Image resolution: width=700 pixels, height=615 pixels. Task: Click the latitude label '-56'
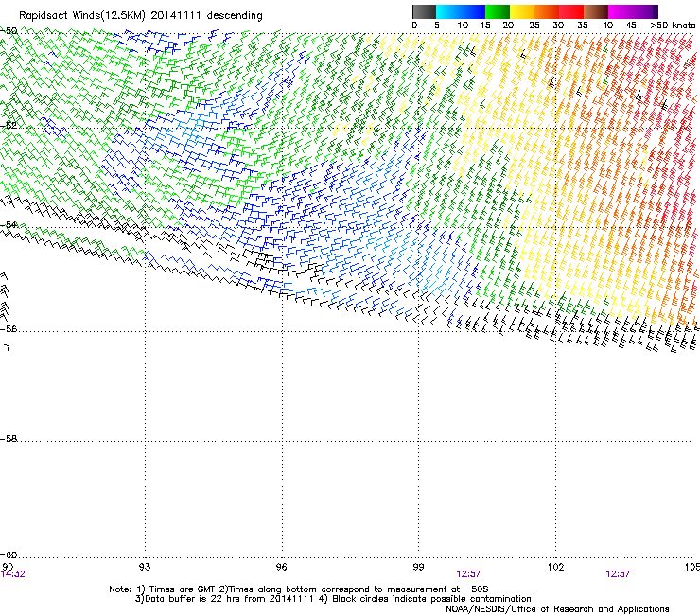[9, 328]
